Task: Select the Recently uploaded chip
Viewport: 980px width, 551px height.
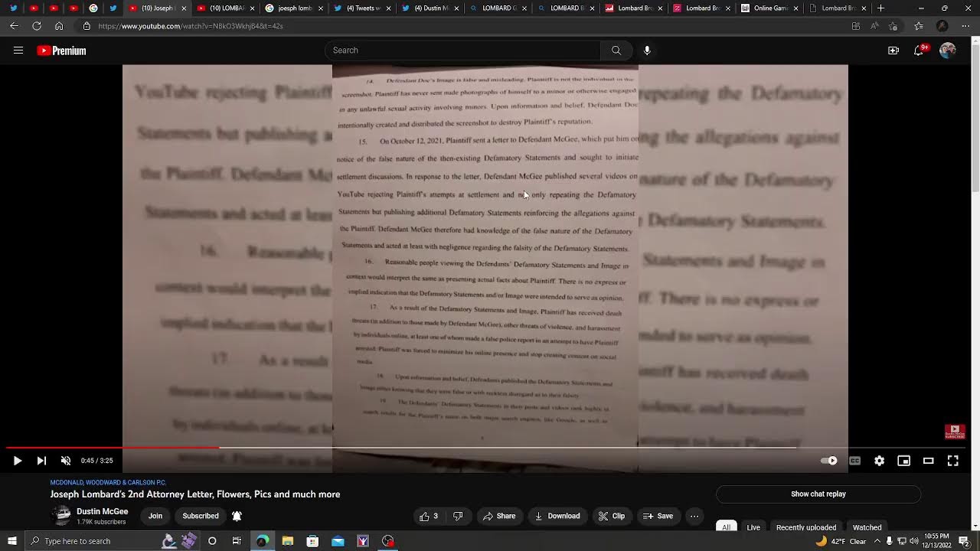Action: pos(806,527)
